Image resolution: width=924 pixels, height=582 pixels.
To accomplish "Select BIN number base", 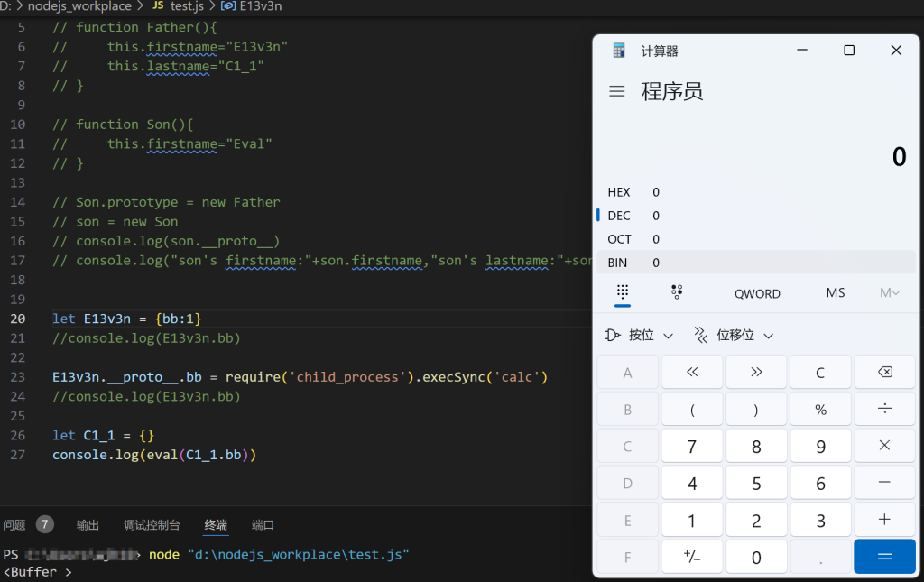I will click(x=756, y=263).
